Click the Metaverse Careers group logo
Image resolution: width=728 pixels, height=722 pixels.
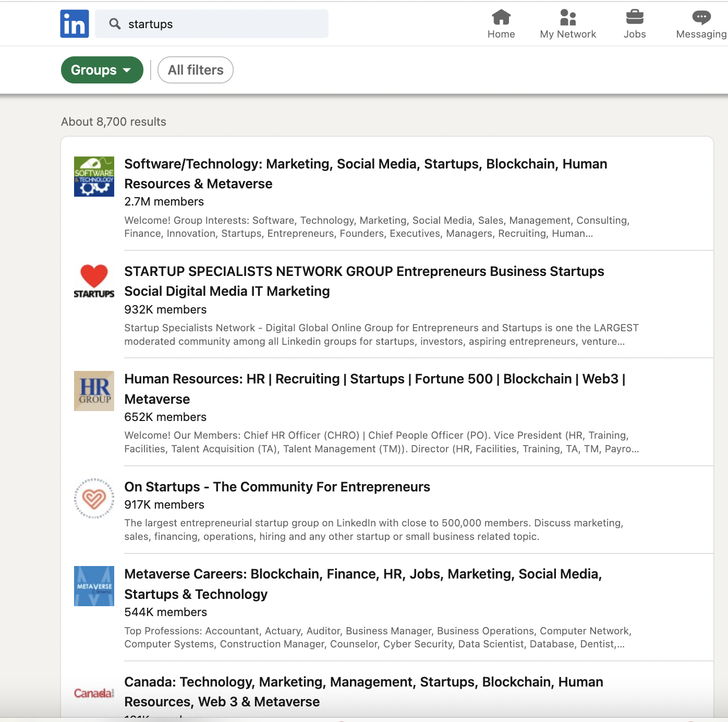coord(94,586)
